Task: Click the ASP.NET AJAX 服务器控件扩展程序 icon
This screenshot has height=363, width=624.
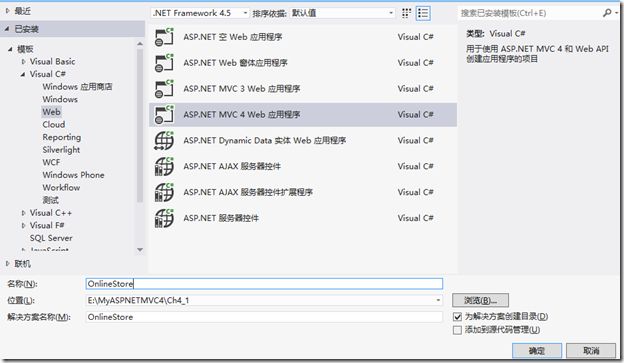Action: [164, 192]
